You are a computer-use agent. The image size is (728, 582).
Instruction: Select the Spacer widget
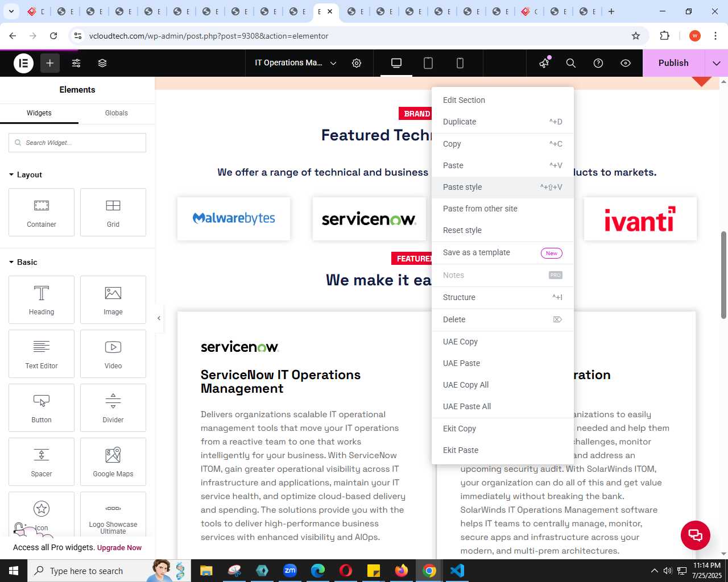point(42,462)
